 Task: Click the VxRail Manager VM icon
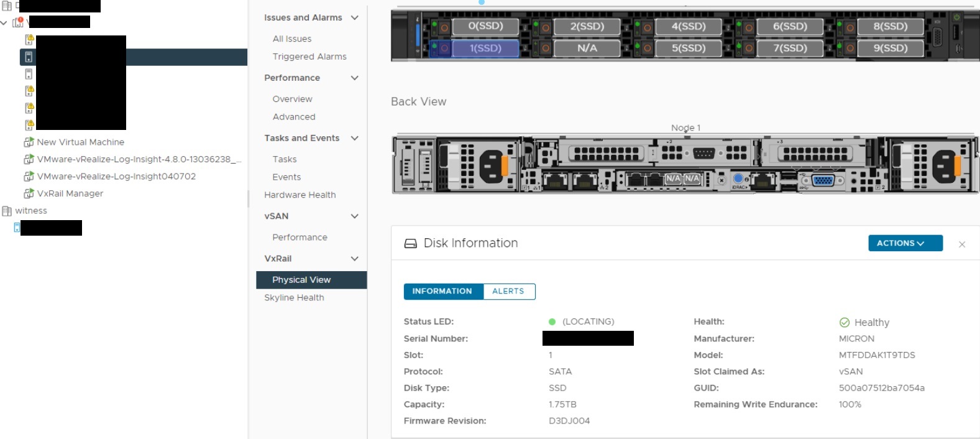tap(29, 193)
